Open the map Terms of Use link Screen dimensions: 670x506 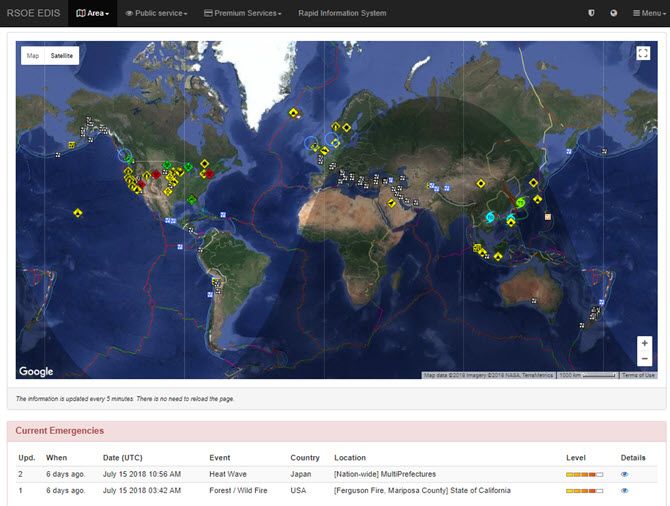pyautogui.click(x=638, y=375)
